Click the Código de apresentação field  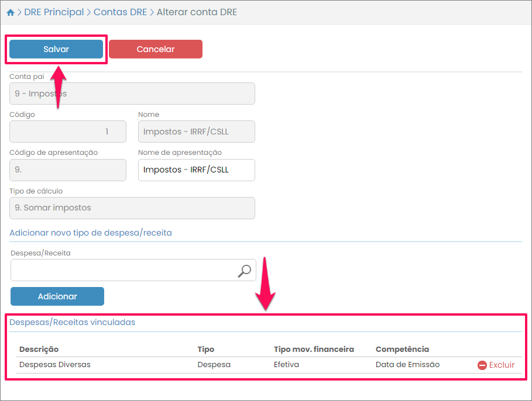tap(68, 170)
